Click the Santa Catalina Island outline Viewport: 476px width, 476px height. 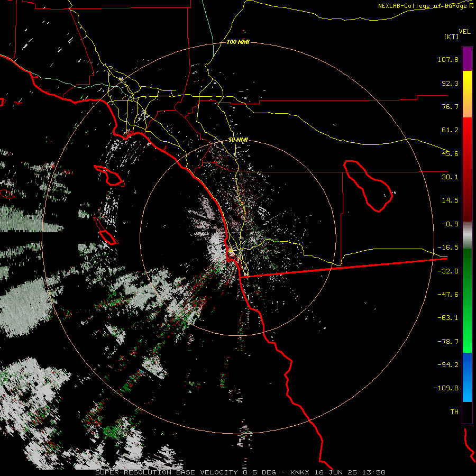pyautogui.click(x=108, y=176)
